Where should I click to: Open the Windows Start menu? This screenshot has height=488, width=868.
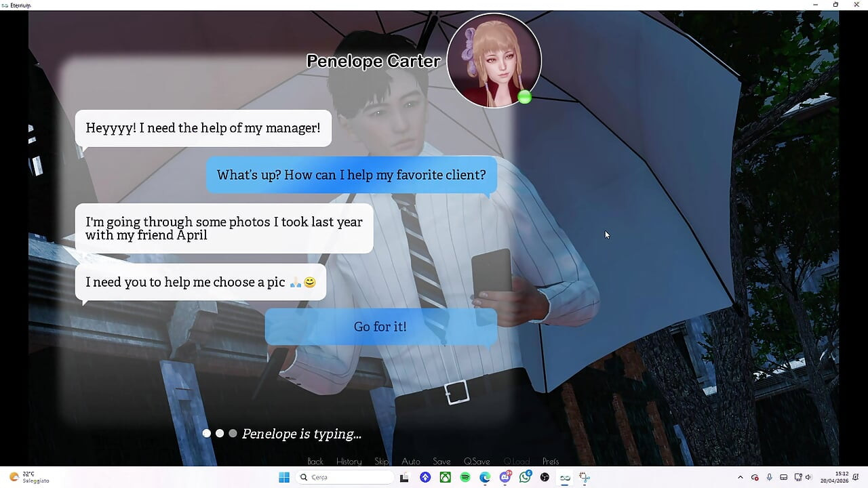pos(284,477)
